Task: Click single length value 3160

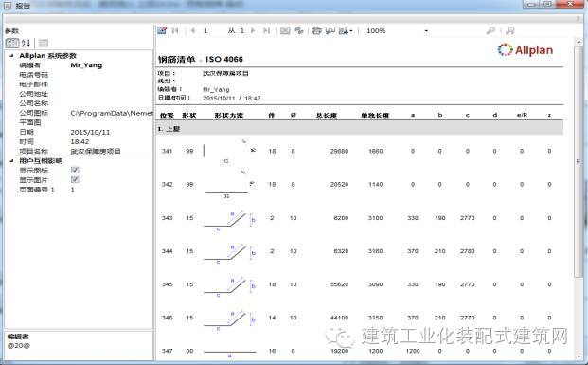Action: 375,251
